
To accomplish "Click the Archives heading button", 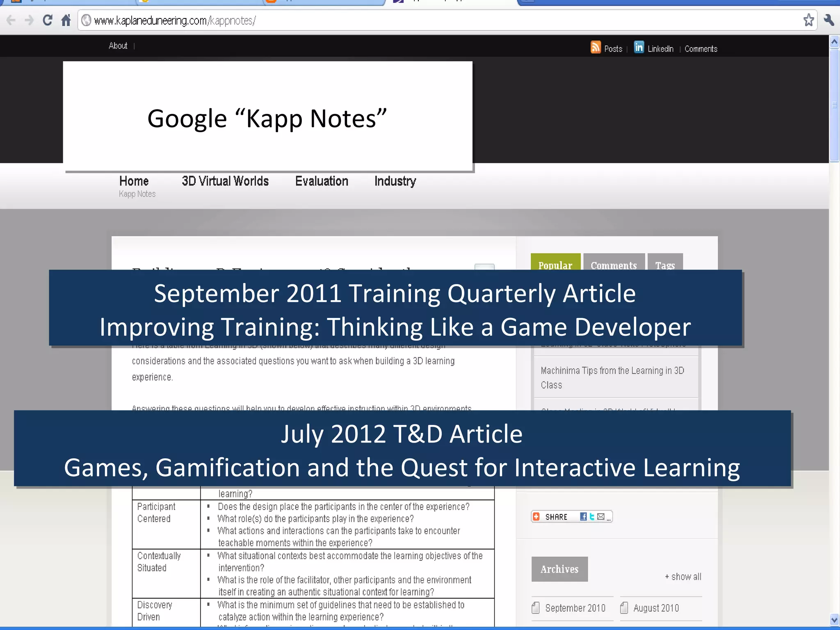I will click(559, 569).
